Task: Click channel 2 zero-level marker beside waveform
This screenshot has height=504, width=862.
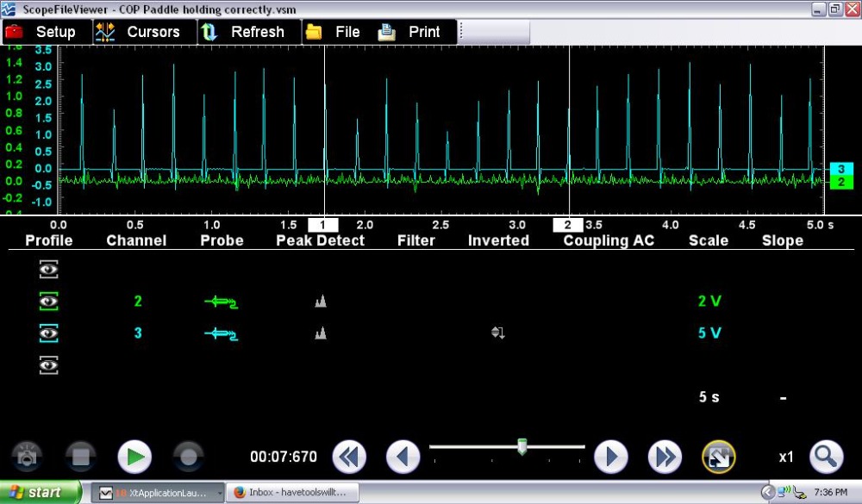Action: (841, 182)
